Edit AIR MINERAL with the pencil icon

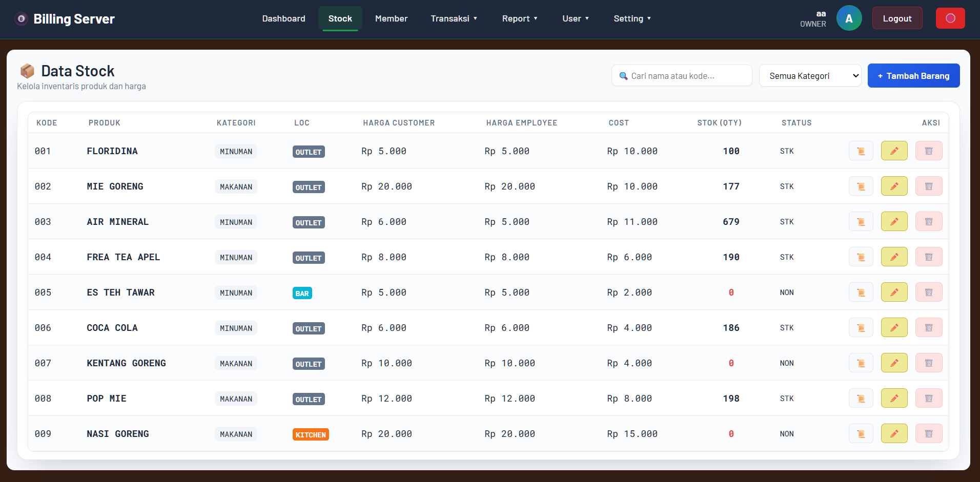coord(894,221)
